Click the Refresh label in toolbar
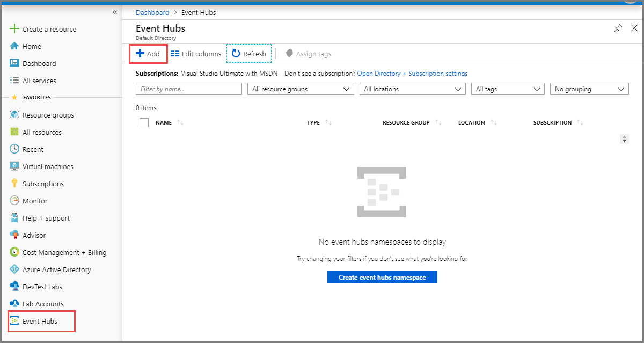The image size is (644, 343). pos(254,54)
